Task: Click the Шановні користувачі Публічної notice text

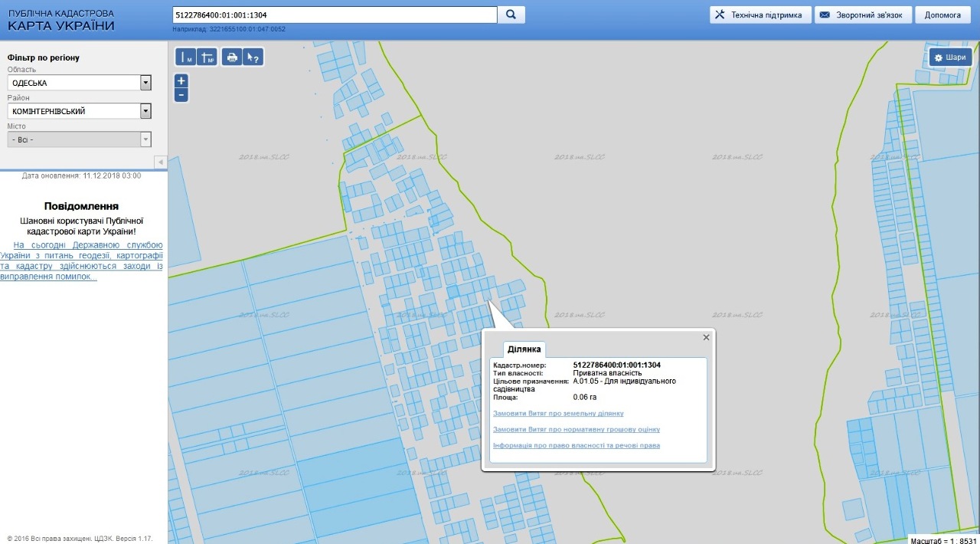Action: coord(81,225)
